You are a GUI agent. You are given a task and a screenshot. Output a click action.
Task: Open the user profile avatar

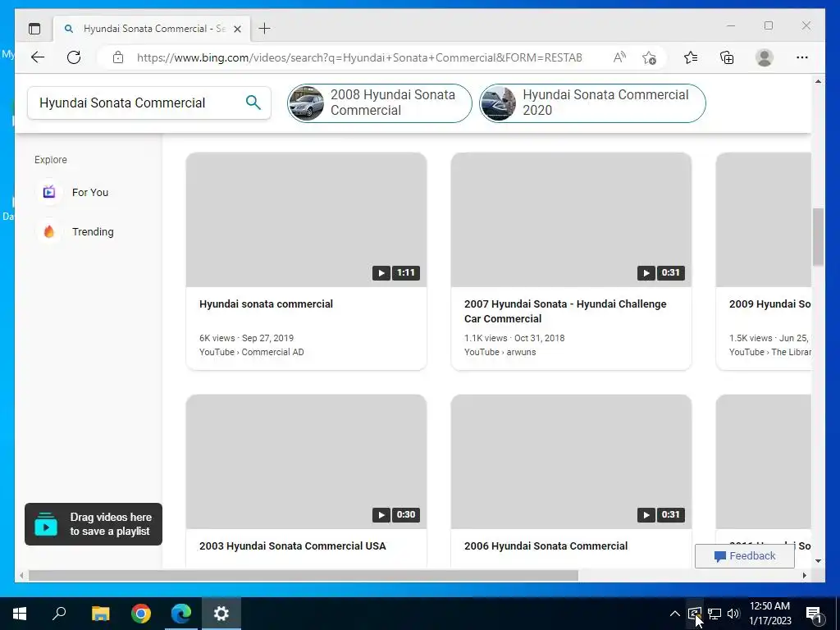pos(765,57)
